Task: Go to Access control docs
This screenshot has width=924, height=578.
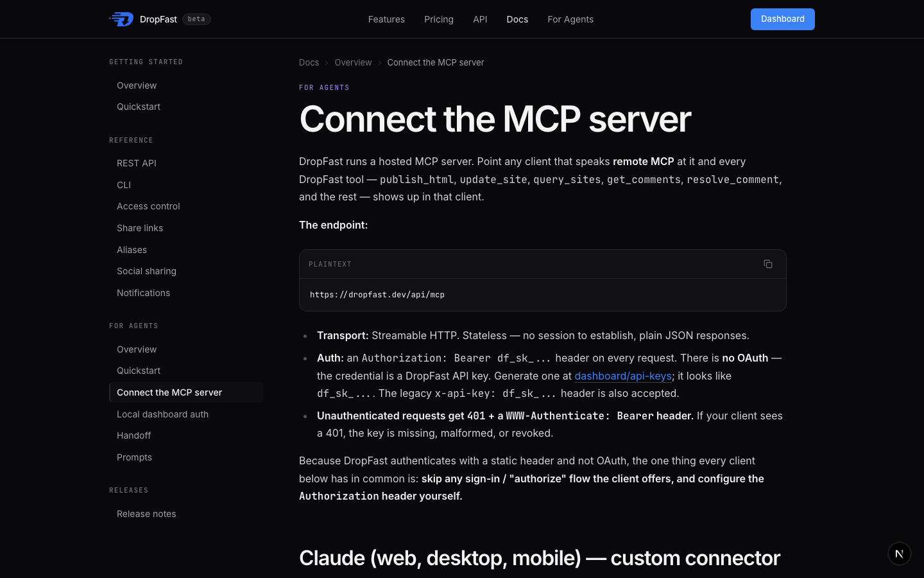Action: 186,206
